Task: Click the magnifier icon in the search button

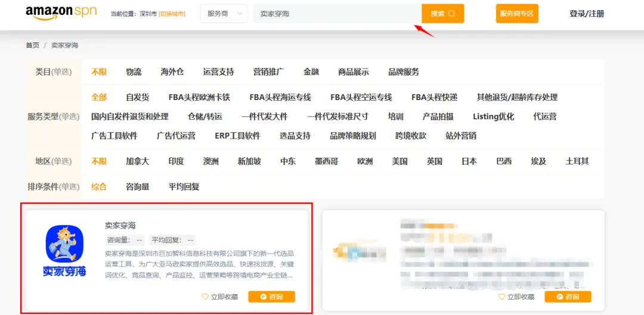Action: click(452, 14)
